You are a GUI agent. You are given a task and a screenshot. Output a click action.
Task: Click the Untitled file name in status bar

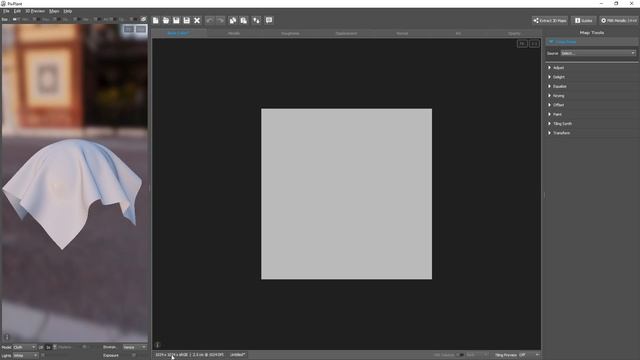(x=237, y=355)
